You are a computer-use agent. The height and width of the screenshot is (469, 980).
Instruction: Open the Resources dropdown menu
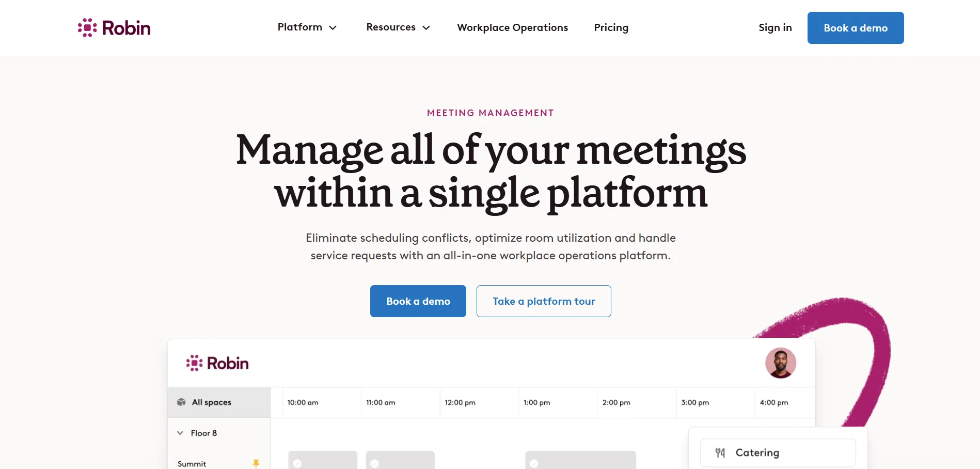(x=398, y=27)
